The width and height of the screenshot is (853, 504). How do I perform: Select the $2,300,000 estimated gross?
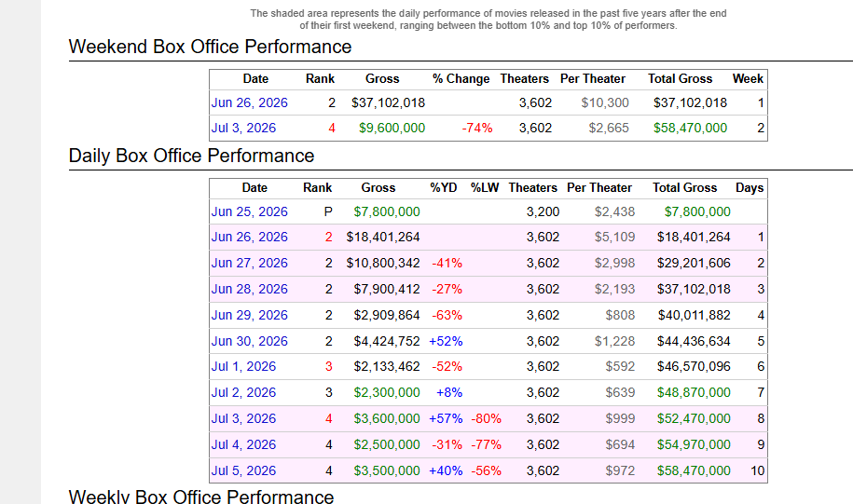[387, 392]
